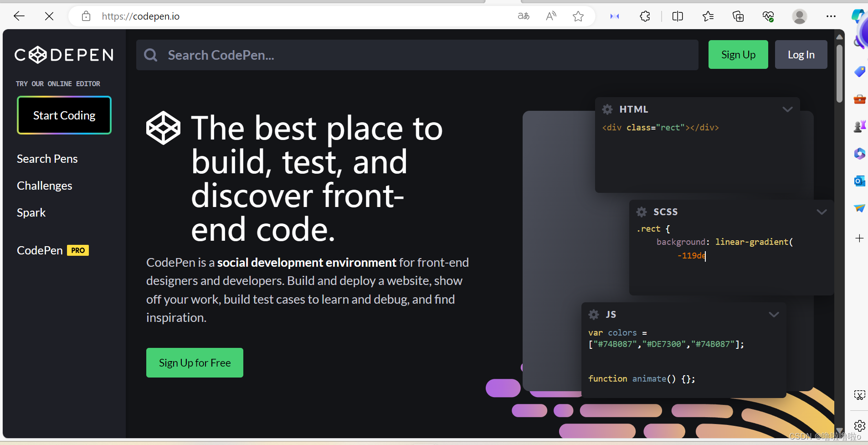The image size is (868, 445).
Task: Open sidebar settings gear icon
Action: [x=859, y=426]
